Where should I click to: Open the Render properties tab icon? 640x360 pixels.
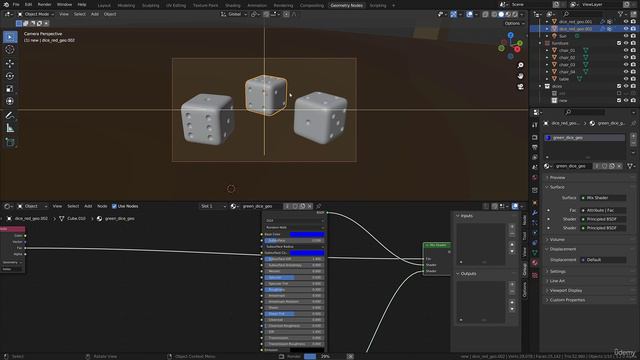[535, 138]
